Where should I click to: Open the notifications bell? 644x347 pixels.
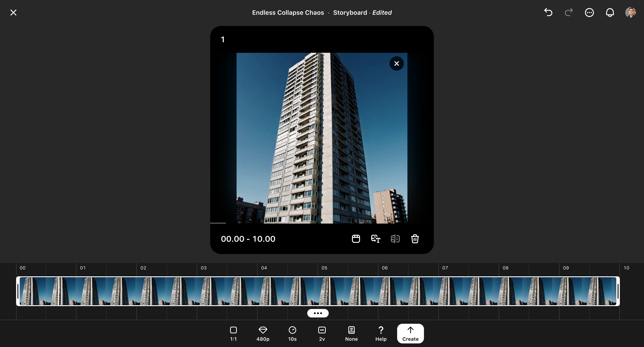pos(610,13)
